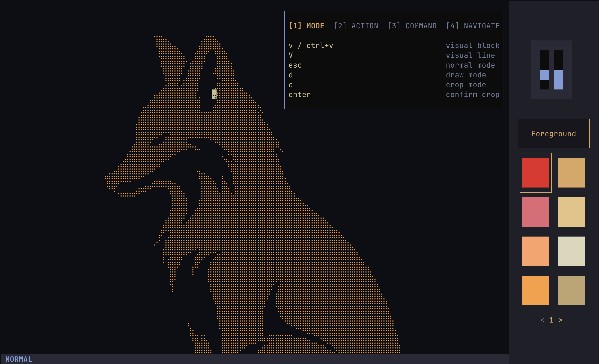Choose the pink rose color swatch

click(535, 212)
